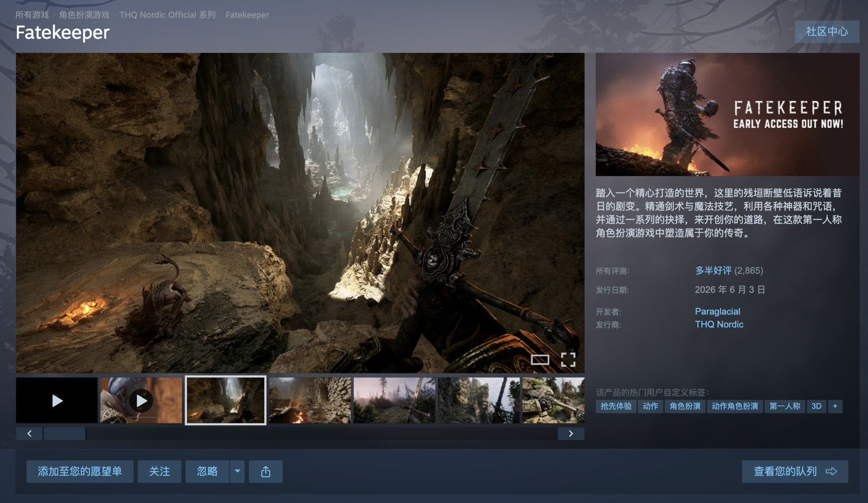Open the 角色扮演游戏 breadcrumb link
Viewport: 868px width, 503px height.
[x=84, y=14]
